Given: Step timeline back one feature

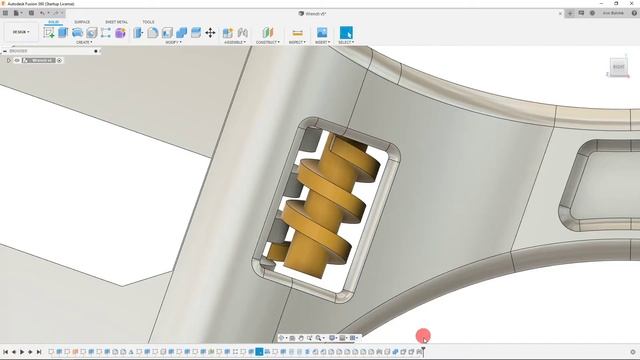Looking at the screenshot, I should click(x=14, y=352).
